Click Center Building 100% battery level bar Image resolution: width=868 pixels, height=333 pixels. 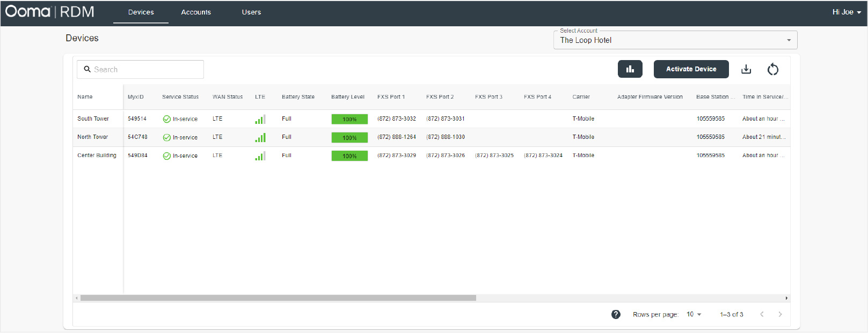click(349, 156)
